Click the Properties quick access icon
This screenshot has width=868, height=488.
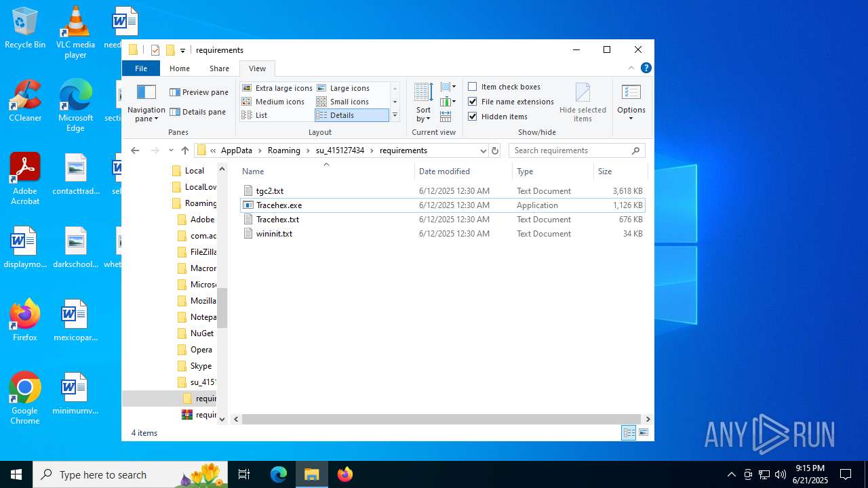[155, 50]
